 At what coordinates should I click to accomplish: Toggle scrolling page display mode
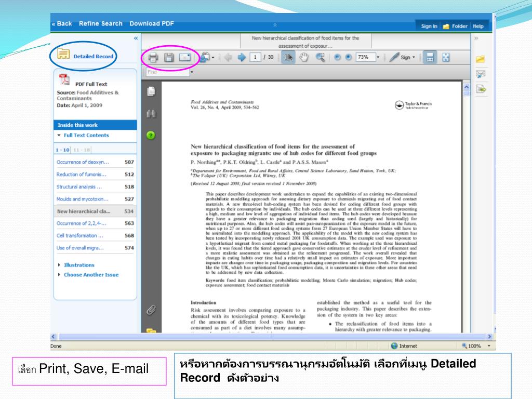tap(430, 57)
